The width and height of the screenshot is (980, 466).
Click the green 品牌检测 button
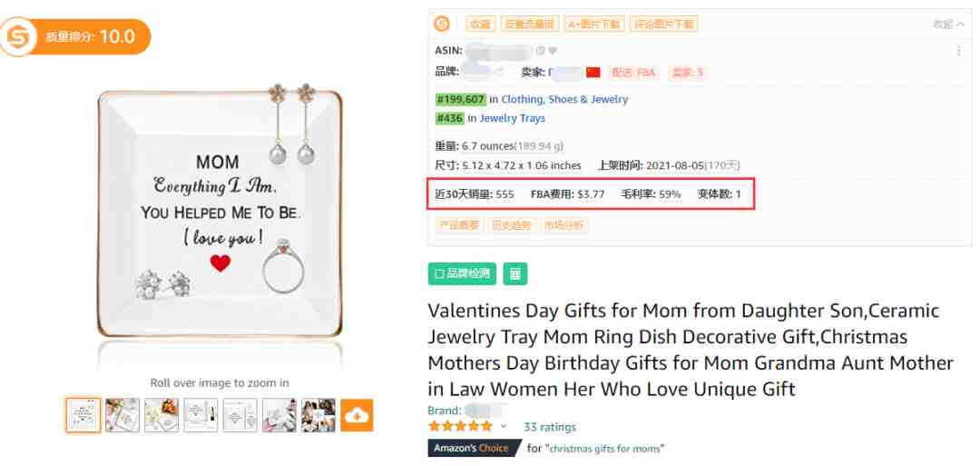[x=462, y=274]
